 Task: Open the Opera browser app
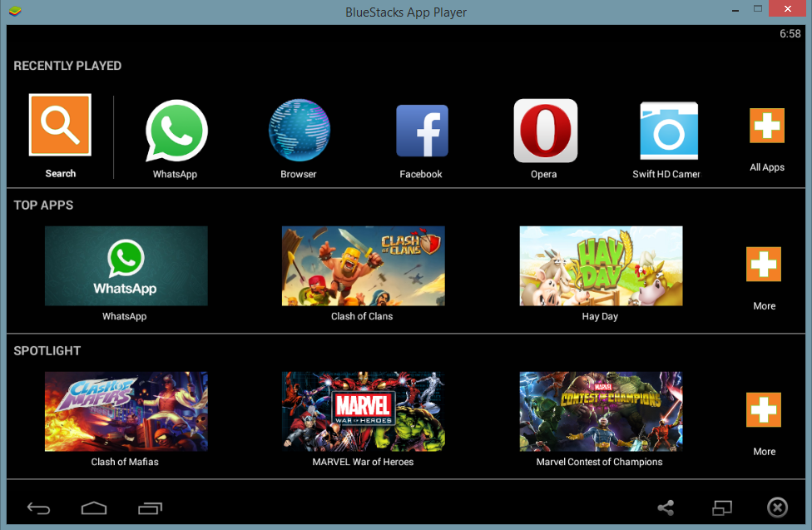click(x=545, y=131)
